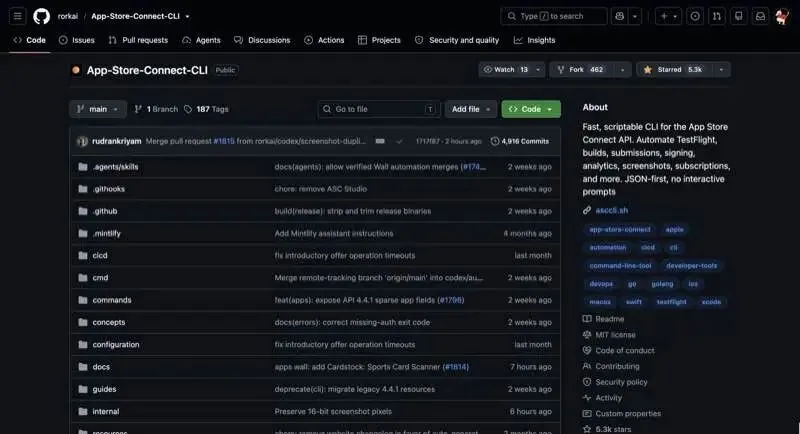Select the golang topic tag

point(662,284)
